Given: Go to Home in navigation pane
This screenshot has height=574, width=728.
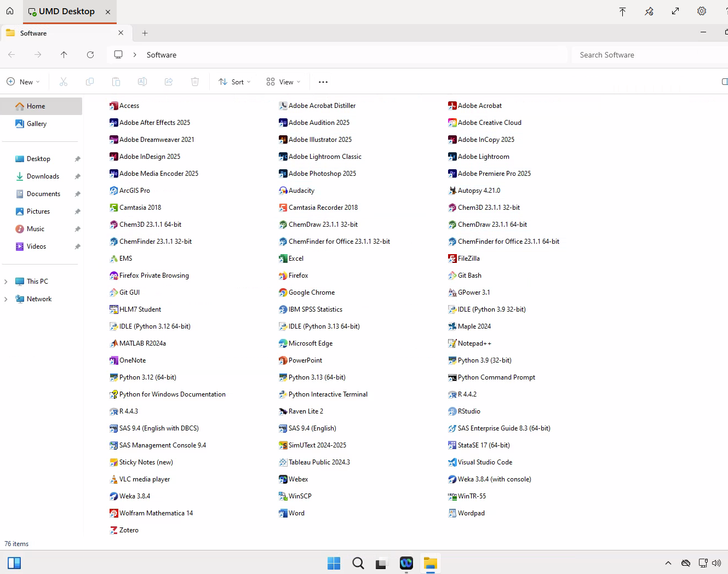Looking at the screenshot, I should 42,106.
